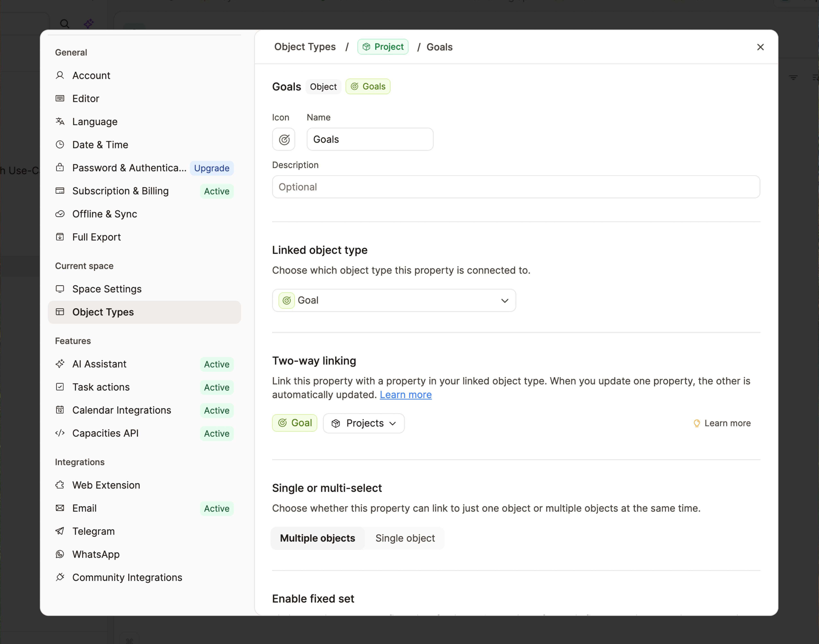
Task: Click the AI sparkle icon at top
Action: [89, 24]
